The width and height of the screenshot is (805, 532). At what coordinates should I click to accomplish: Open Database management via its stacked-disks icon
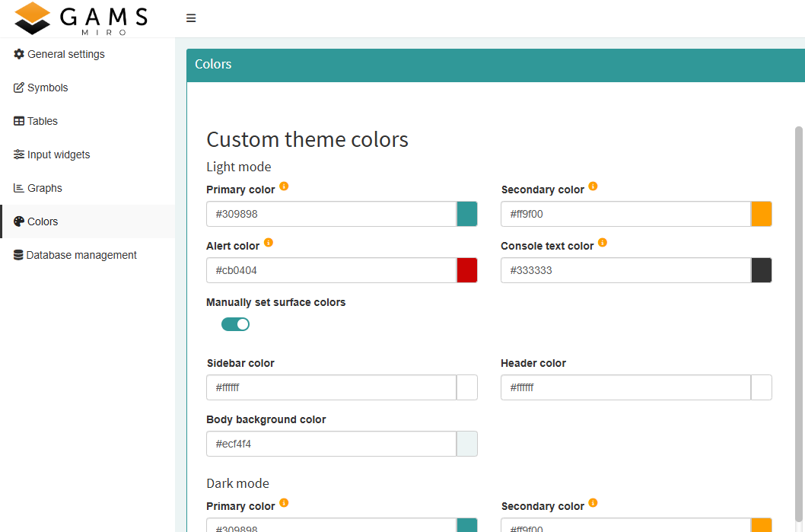point(18,255)
